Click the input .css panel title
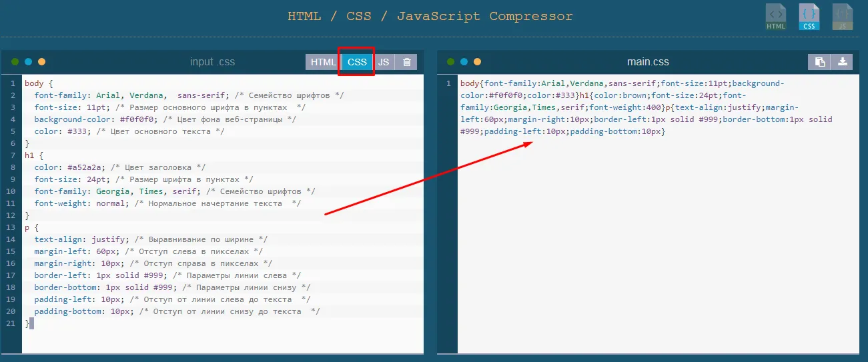The height and width of the screenshot is (362, 868). click(212, 62)
